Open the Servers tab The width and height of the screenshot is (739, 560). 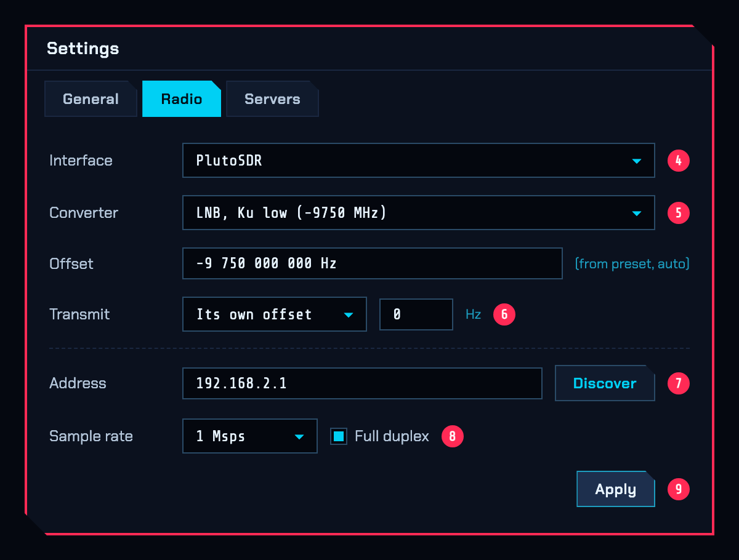coord(272,99)
